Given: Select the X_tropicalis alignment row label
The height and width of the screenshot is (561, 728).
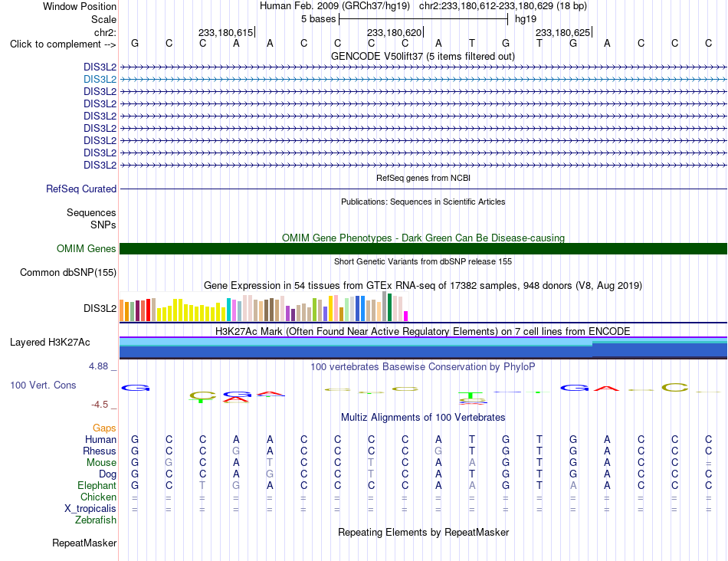Looking at the screenshot, I should click(90, 509).
